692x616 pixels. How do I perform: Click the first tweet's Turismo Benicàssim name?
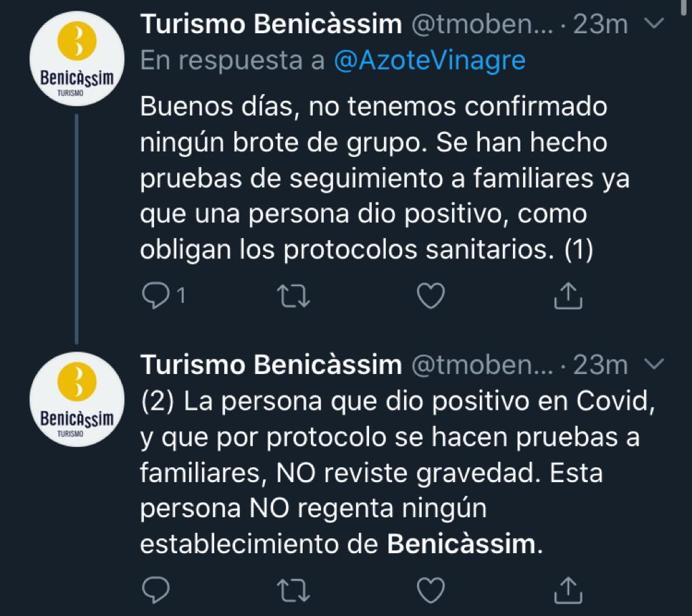point(270,26)
